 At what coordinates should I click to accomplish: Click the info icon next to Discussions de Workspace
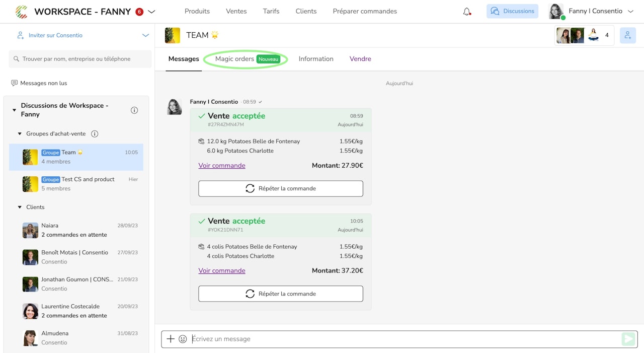[x=134, y=110]
